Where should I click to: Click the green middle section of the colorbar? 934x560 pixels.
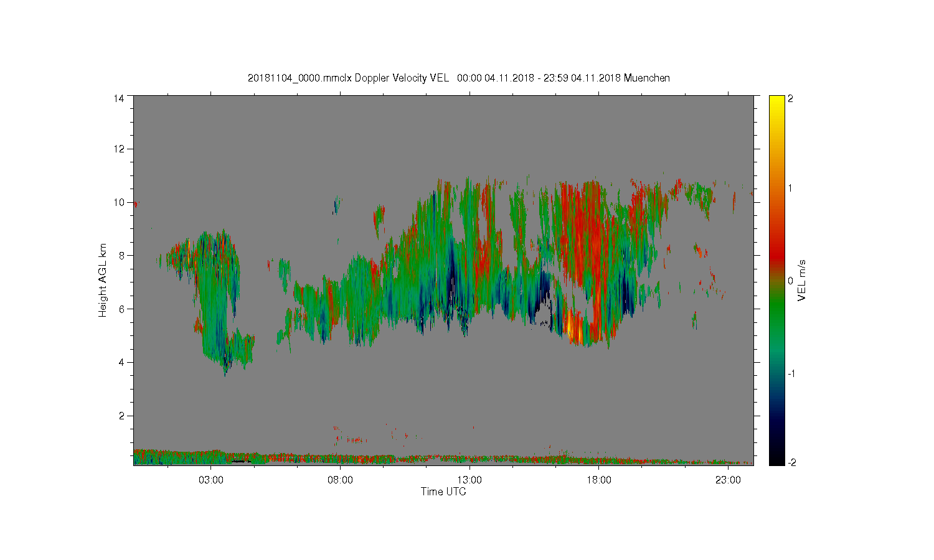coord(776,311)
